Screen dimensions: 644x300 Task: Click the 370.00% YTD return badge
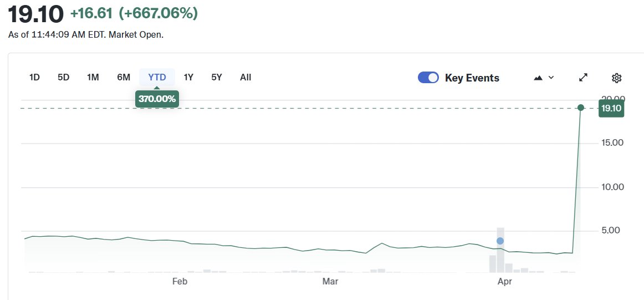157,99
